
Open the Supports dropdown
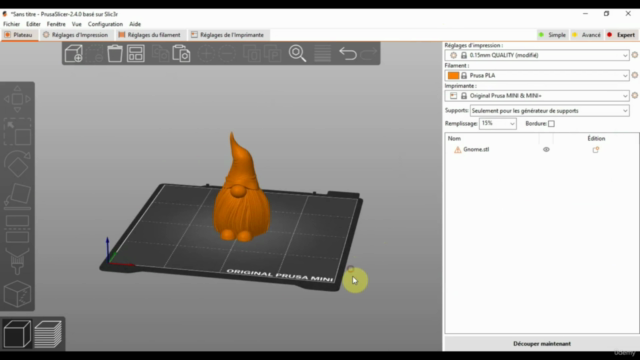tap(549, 111)
